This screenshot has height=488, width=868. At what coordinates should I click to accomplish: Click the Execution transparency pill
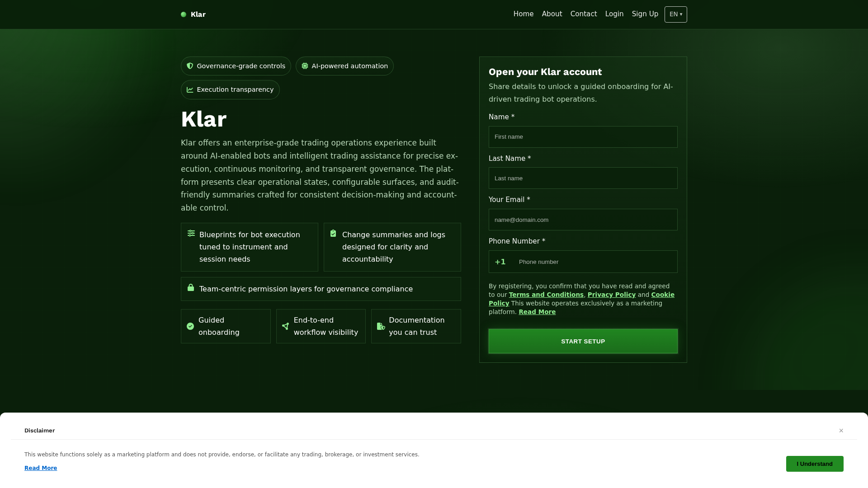(230, 89)
